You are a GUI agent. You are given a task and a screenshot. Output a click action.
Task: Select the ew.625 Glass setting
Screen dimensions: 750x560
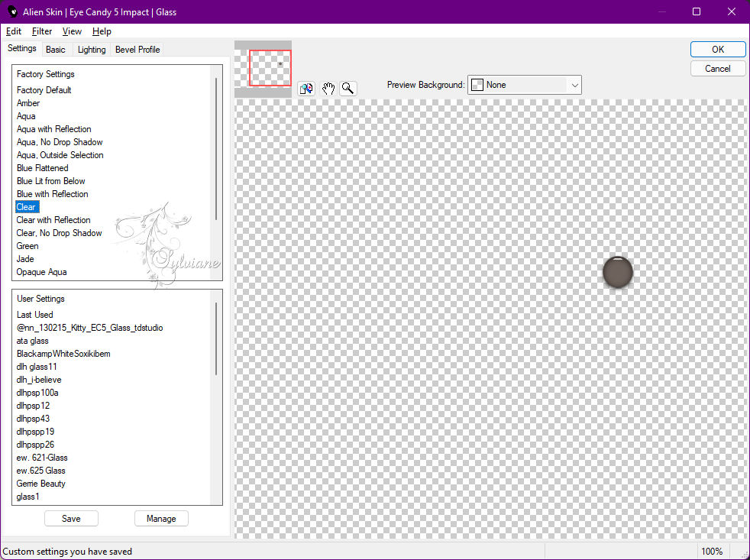[40, 470]
